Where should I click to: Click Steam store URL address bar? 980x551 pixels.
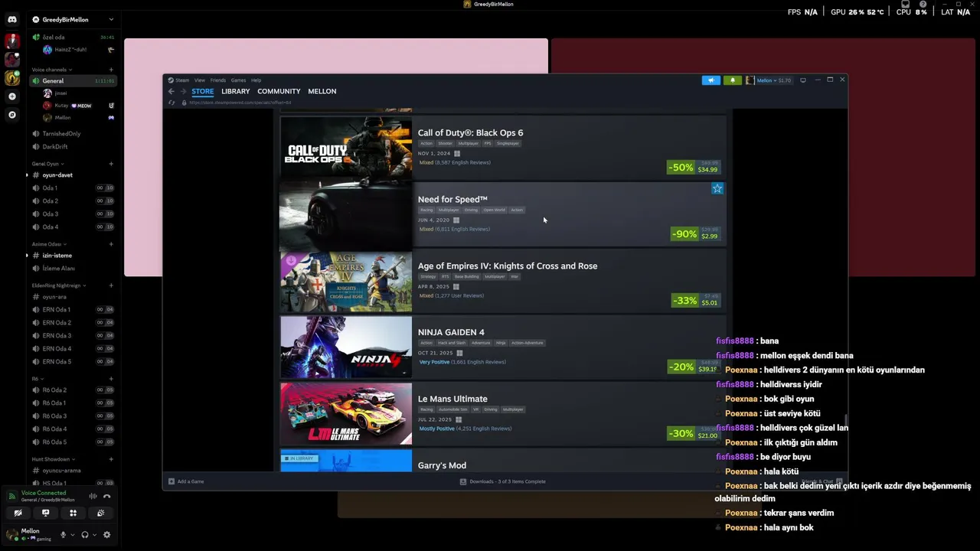pos(240,103)
